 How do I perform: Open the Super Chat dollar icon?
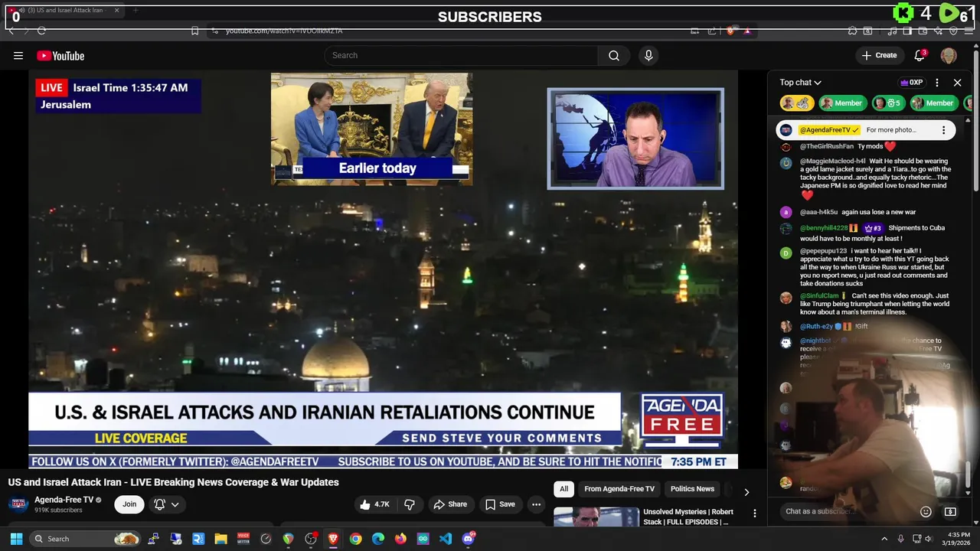950,511
